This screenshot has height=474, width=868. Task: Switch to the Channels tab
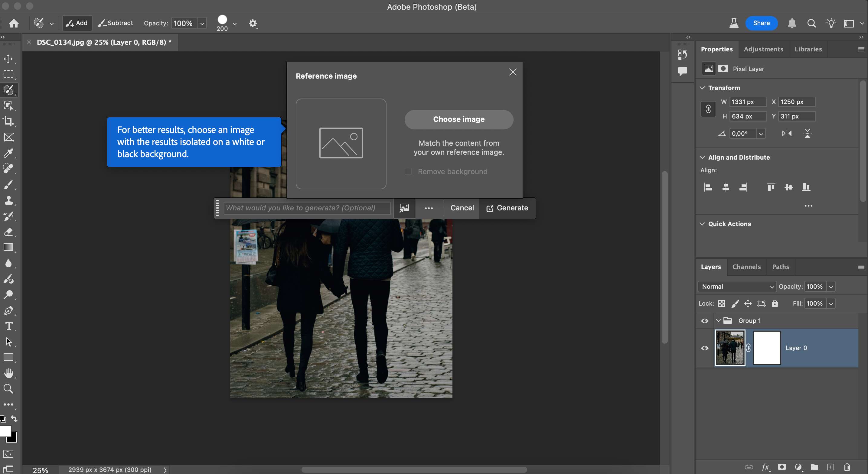747,267
